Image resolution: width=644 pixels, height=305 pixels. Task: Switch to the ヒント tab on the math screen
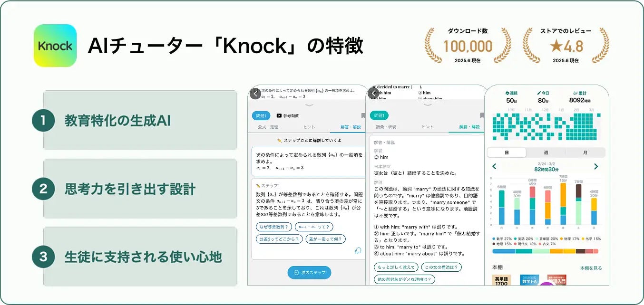309,127
